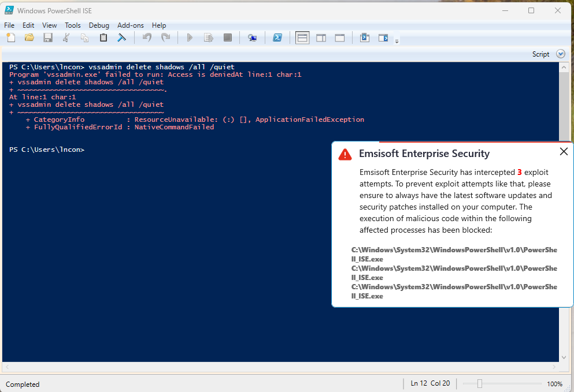The width and height of the screenshot is (574, 392).
Task: Show the command window icon
Action: point(365,38)
